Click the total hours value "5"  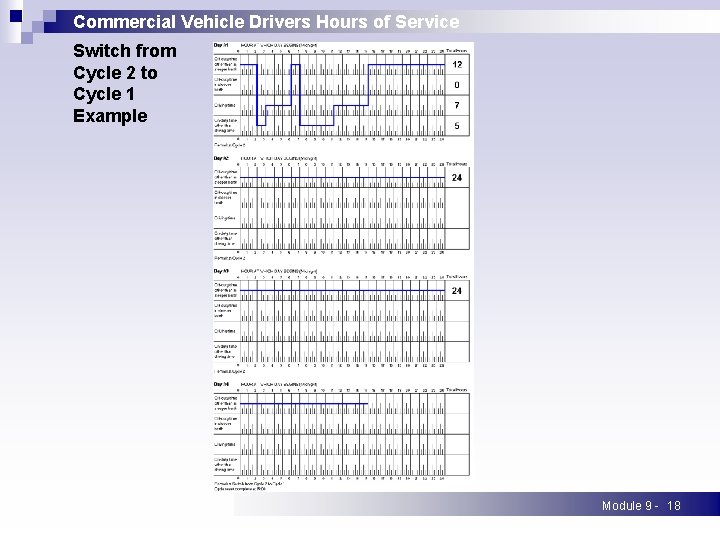coord(457,125)
